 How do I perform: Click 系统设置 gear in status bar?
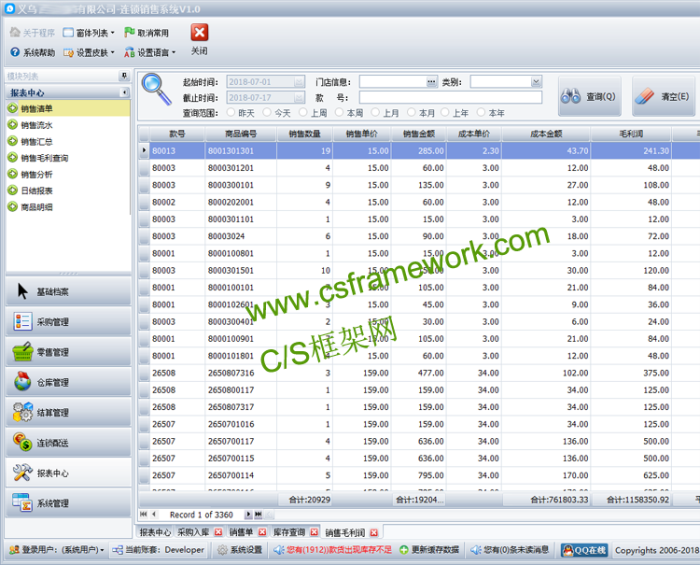(x=240, y=550)
